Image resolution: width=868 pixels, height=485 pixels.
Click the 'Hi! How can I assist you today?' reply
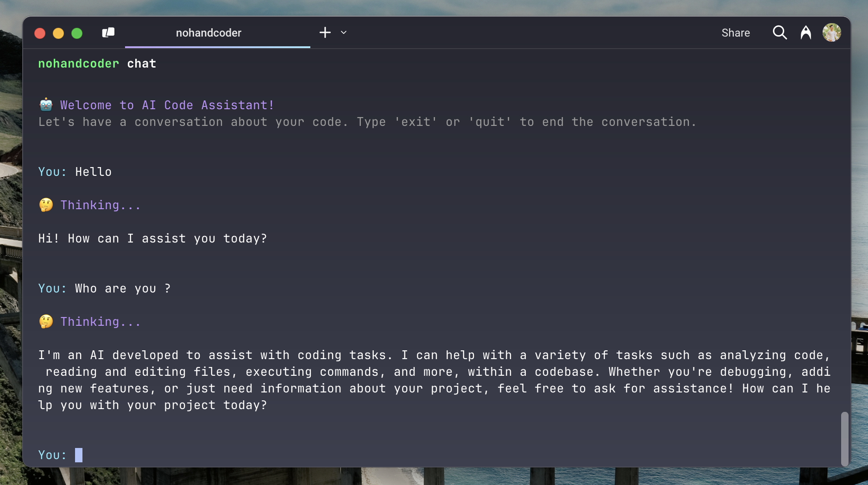pyautogui.click(x=152, y=238)
